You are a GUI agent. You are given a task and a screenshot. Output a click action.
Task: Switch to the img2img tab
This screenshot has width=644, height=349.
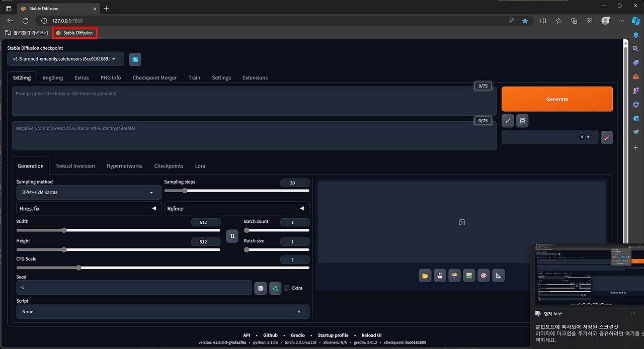tap(52, 77)
